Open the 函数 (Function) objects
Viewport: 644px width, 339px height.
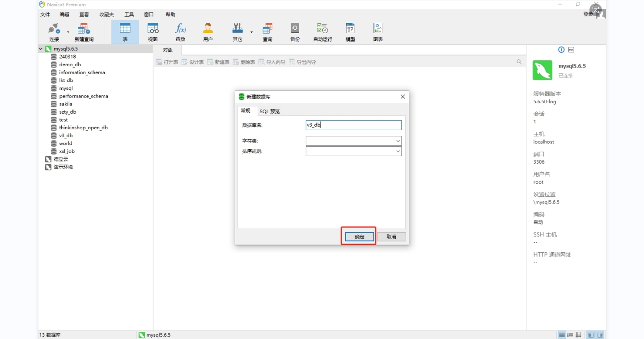[x=180, y=32]
